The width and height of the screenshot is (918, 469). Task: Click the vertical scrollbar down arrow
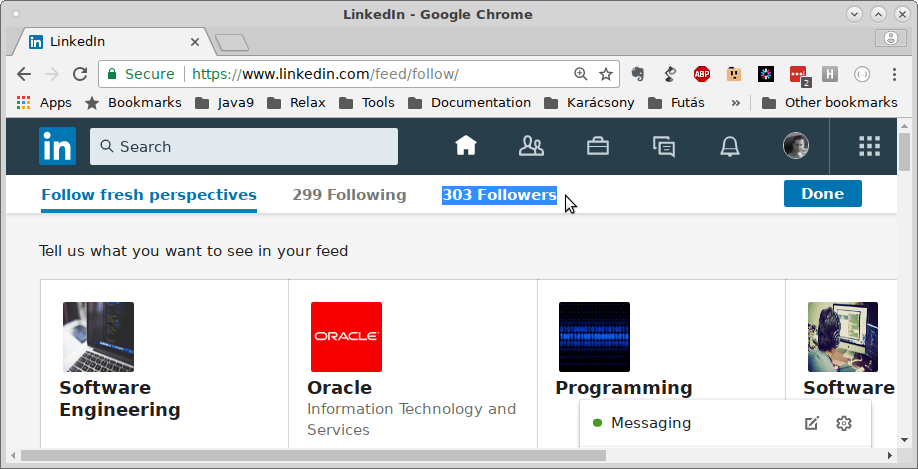tap(905, 440)
